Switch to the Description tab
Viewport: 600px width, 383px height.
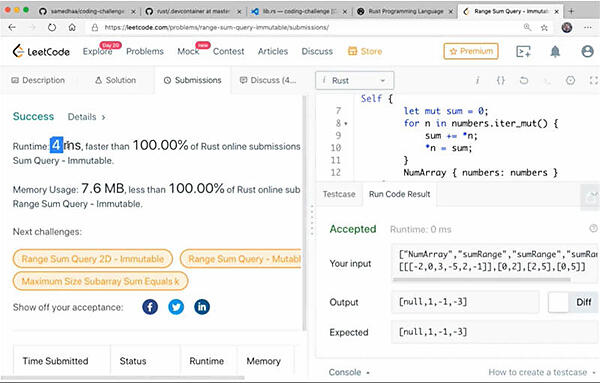(38, 80)
